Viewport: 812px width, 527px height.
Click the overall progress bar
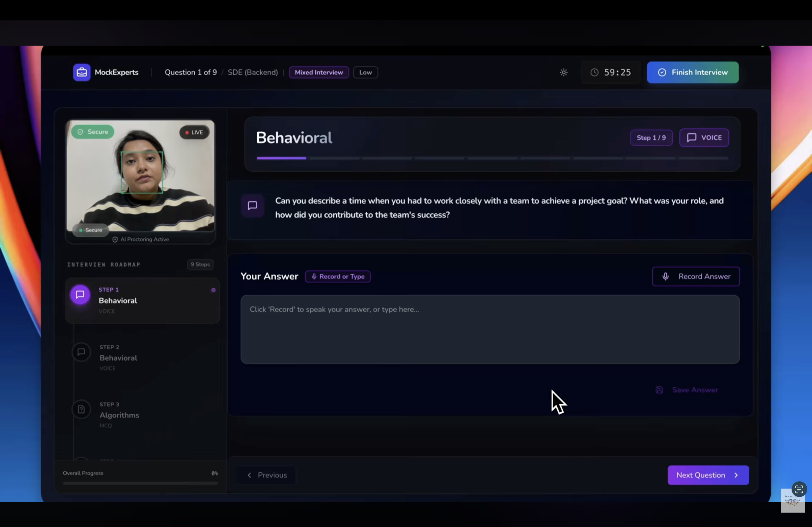[140, 483]
